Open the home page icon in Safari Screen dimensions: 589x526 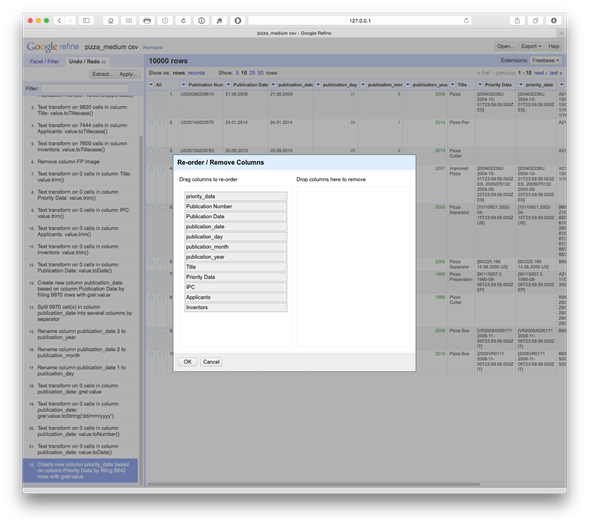110,21
